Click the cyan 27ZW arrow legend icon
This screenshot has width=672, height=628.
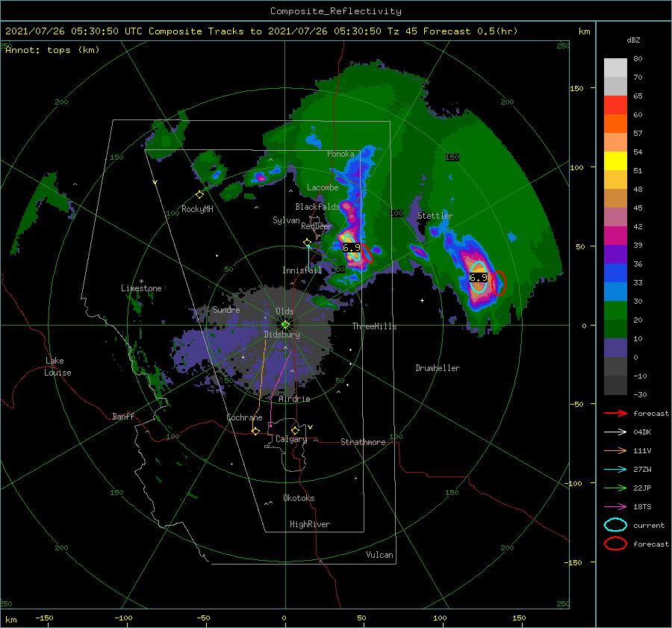[615, 470]
